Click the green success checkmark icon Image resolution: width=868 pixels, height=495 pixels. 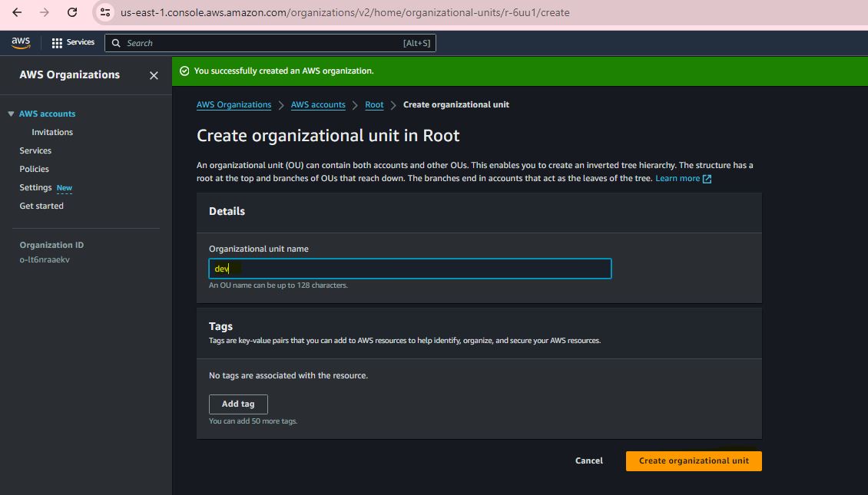[184, 71]
